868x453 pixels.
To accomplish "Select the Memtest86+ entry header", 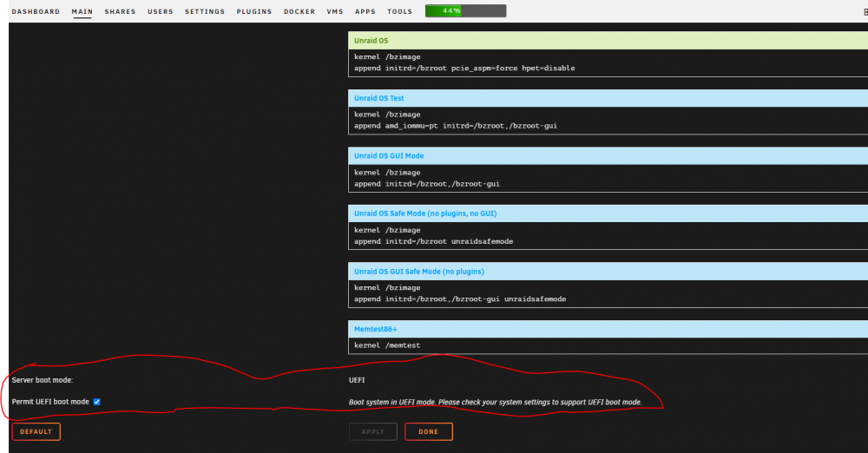I will tap(608, 329).
